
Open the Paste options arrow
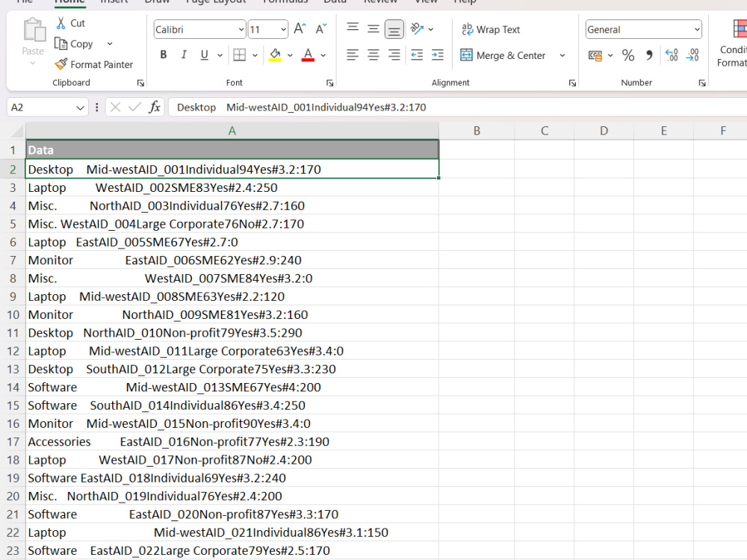33,63
